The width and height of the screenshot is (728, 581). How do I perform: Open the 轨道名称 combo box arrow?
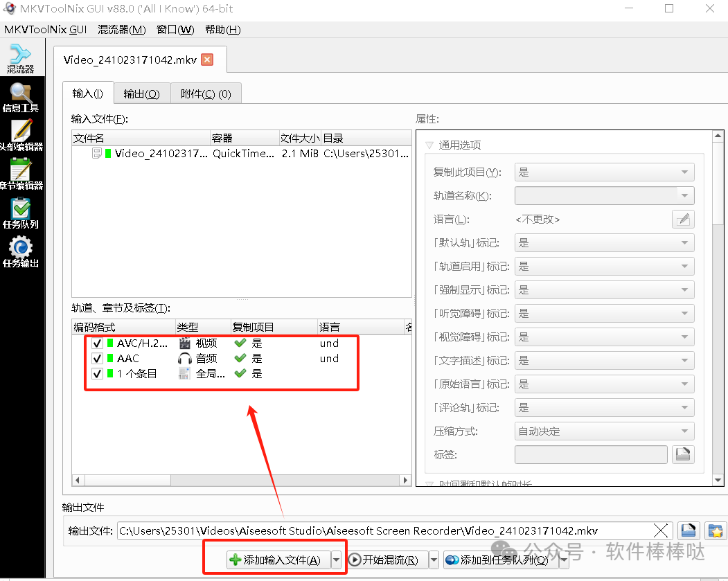click(684, 195)
